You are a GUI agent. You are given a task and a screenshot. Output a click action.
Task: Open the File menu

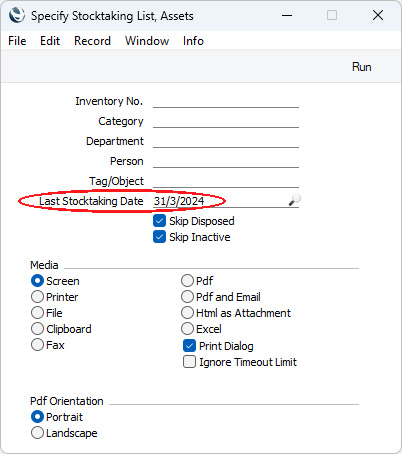[17, 41]
